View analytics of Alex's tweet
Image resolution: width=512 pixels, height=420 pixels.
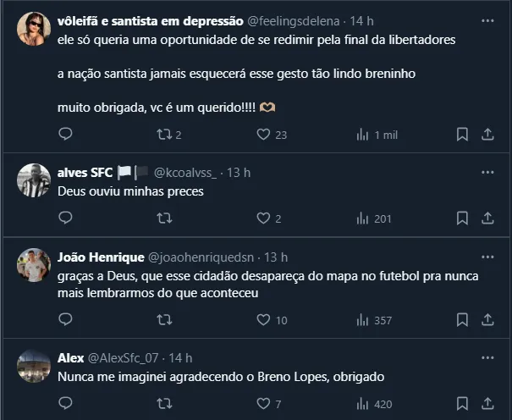[x=364, y=404]
